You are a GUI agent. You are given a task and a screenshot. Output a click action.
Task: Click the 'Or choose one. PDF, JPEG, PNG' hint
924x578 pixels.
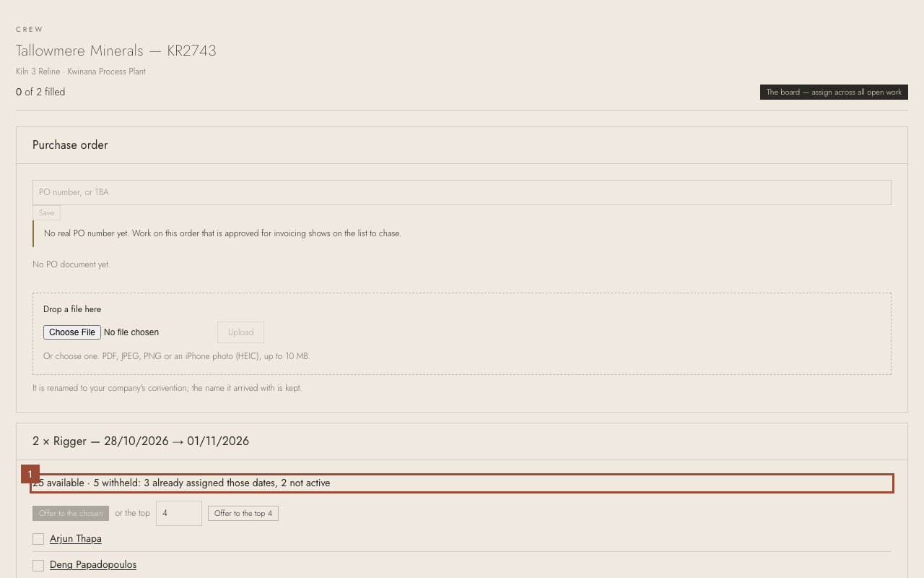pos(176,356)
